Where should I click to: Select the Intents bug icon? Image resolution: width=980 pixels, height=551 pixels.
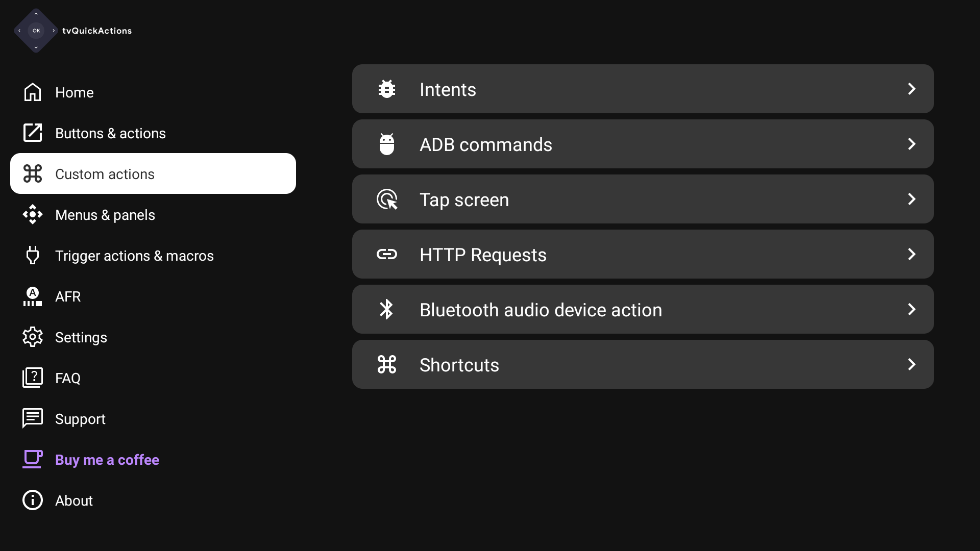[x=387, y=89]
